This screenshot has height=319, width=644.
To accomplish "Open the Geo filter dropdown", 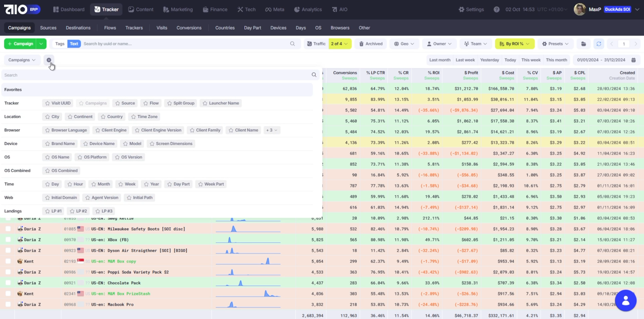I will [x=404, y=44].
